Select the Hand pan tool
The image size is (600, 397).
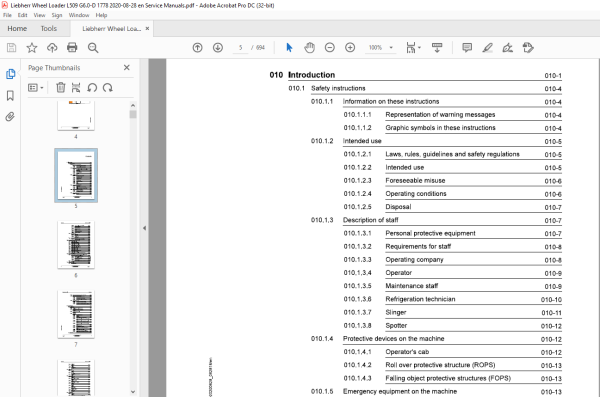[310, 47]
